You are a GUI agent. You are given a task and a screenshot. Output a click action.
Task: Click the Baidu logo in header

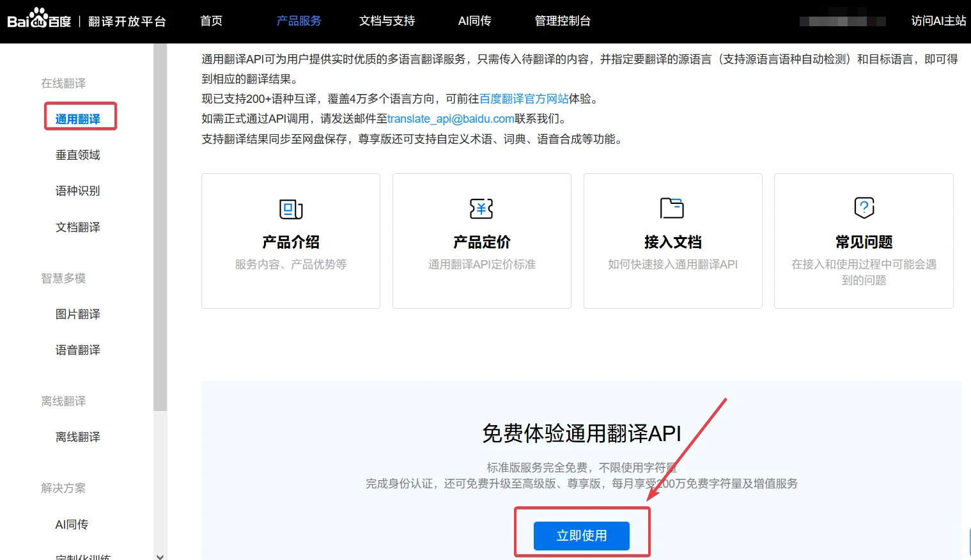point(39,19)
